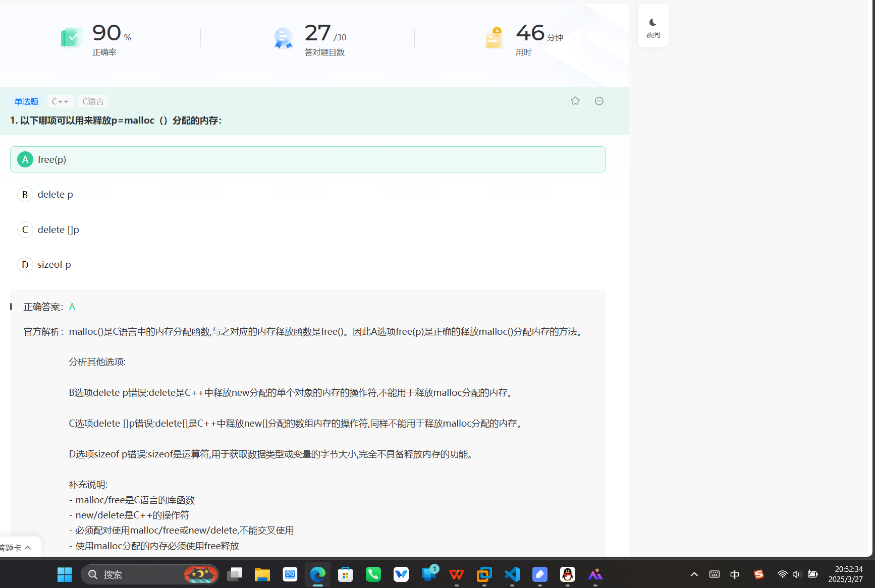Click the answered-questions ribbon badge icon
Viewport: 875px width, 588px height.
283,37
